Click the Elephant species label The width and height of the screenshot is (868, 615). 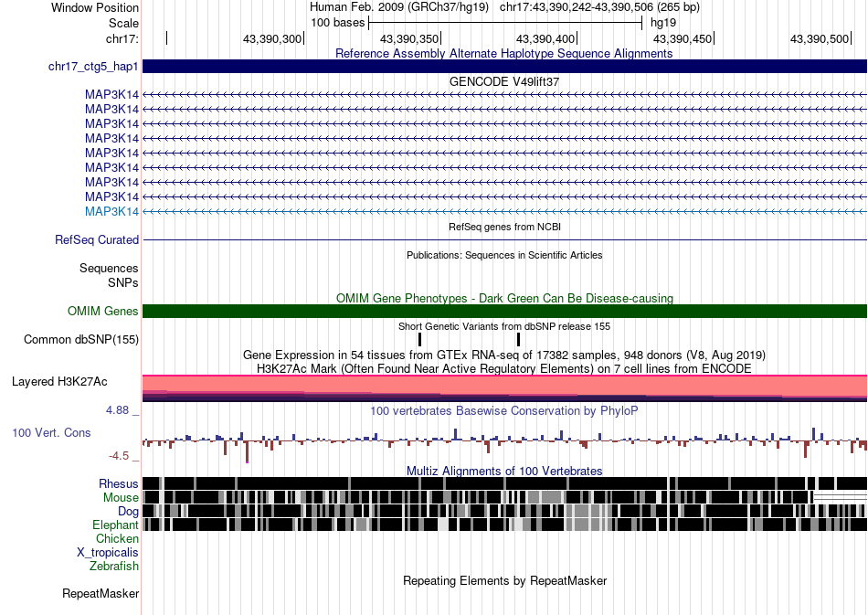(115, 525)
